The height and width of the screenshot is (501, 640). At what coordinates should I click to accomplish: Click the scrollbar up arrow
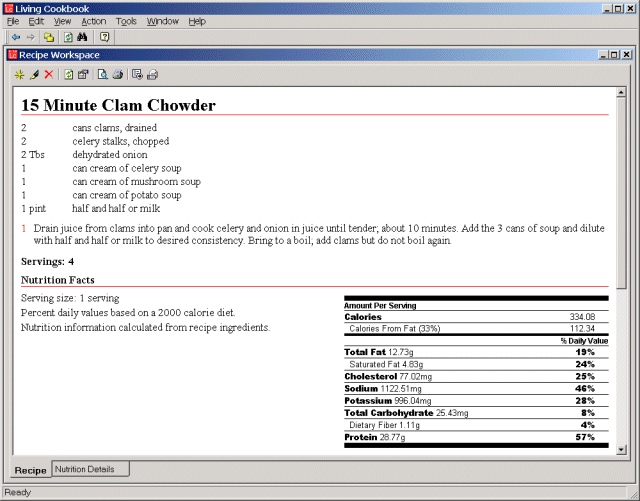coord(621,92)
